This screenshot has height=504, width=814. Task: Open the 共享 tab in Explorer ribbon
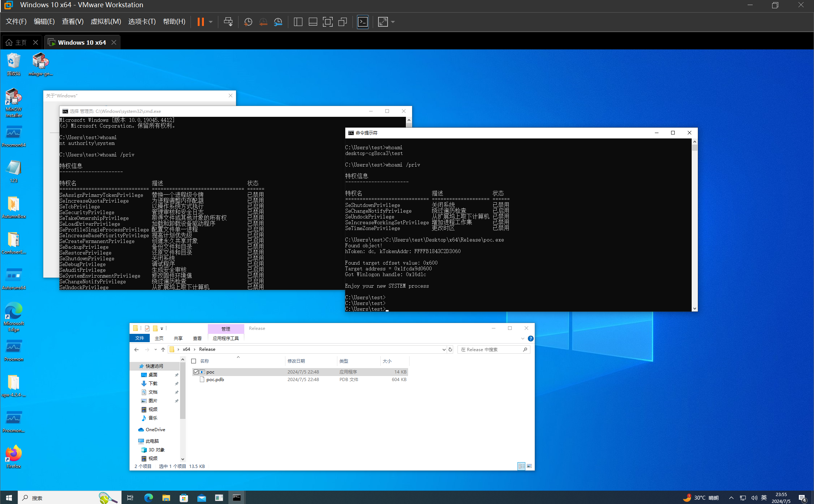pos(178,338)
